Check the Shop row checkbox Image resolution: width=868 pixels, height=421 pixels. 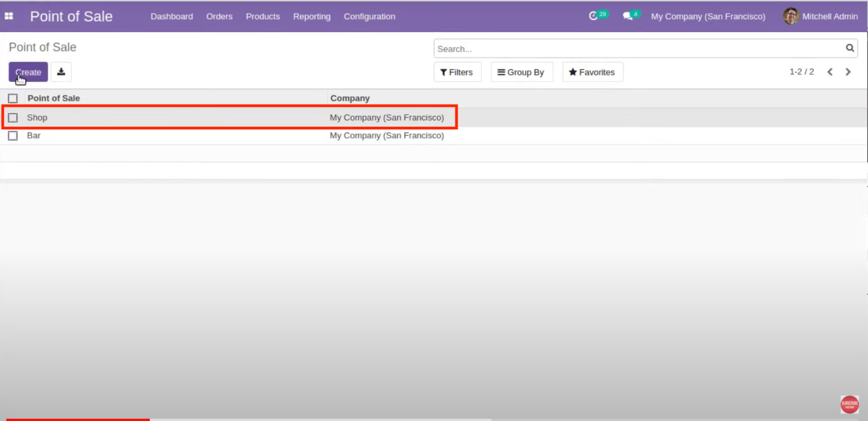pos(13,118)
